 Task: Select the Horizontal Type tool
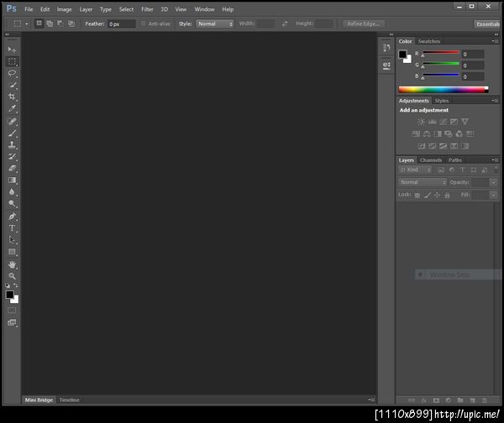pos(13,228)
